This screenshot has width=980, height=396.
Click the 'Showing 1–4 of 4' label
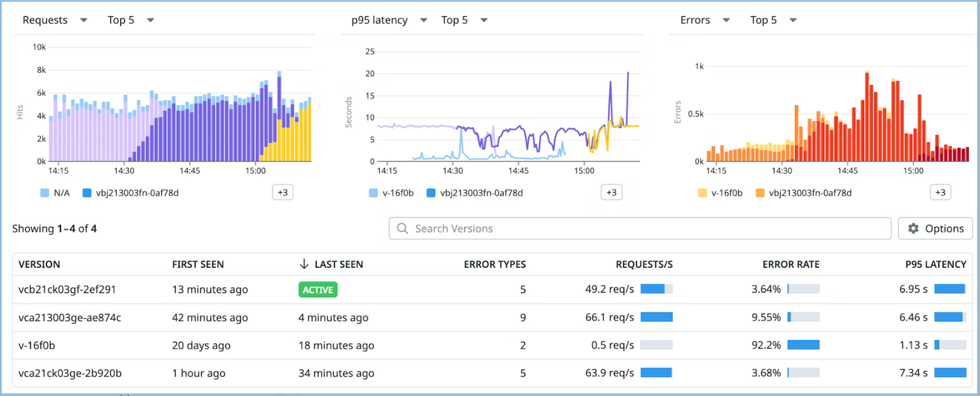[55, 229]
